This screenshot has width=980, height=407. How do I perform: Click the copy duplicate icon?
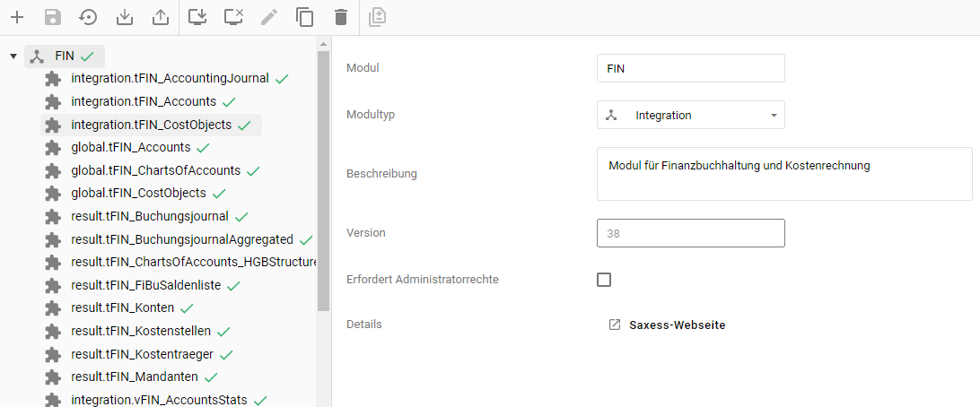coord(305,17)
